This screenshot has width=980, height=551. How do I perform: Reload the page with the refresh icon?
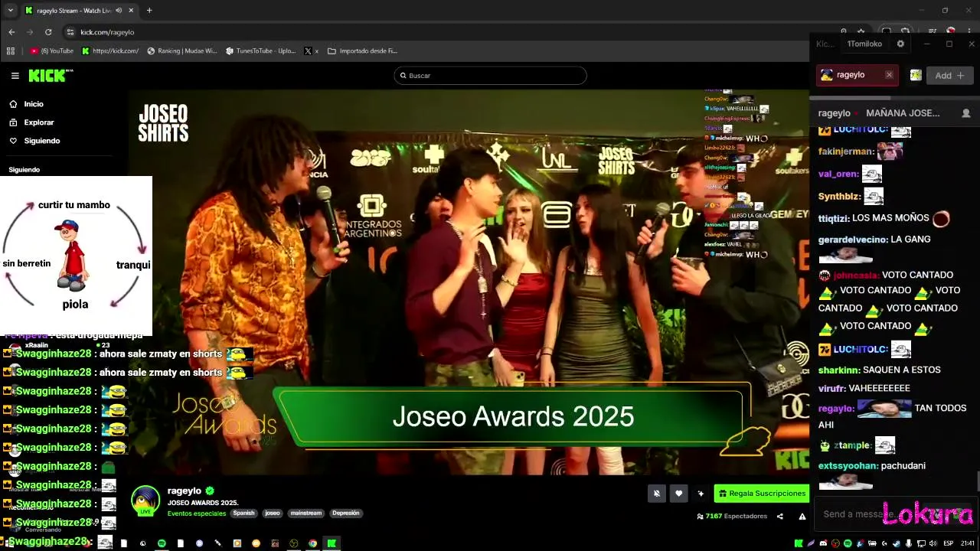(x=48, y=32)
